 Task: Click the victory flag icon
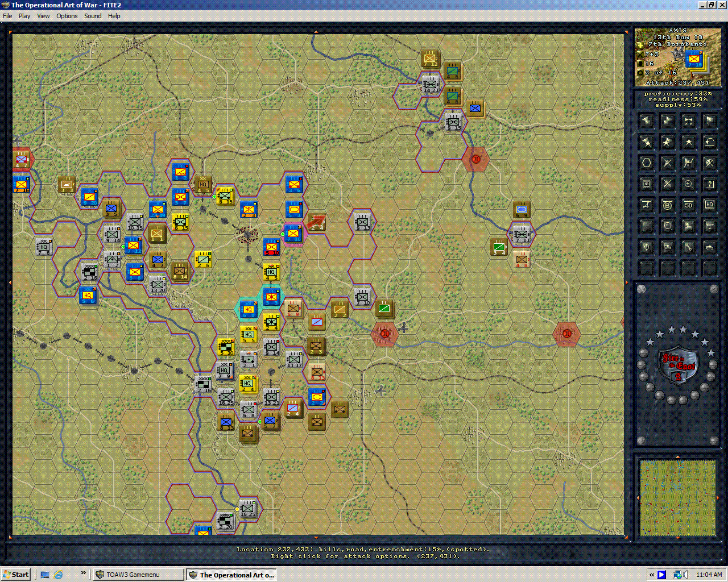(709, 120)
